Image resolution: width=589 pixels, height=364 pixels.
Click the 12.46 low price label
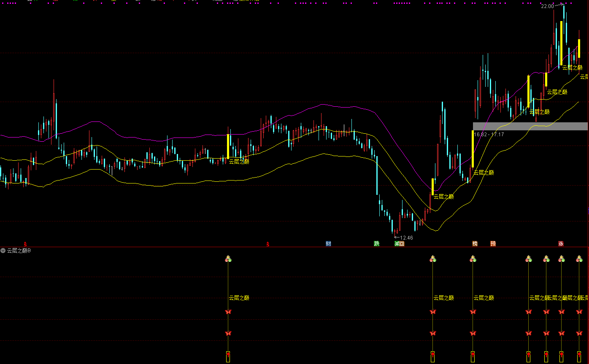pyautogui.click(x=406, y=238)
